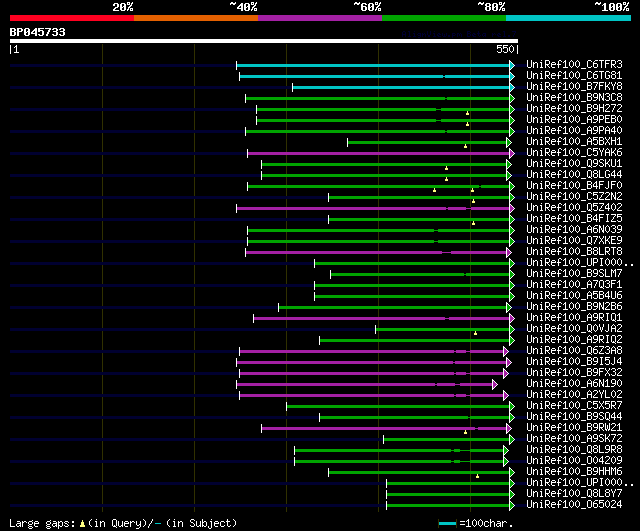Click the cyan ~100% legend segment
The width and height of the screenshot is (640, 531).
(x=569, y=18)
